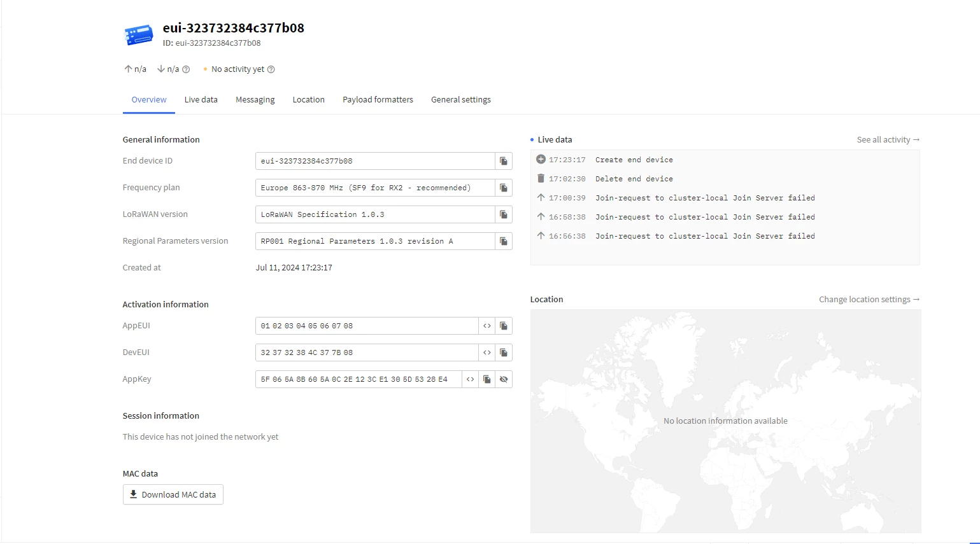
Task: Click the uplink count arrow n/a
Action: pyautogui.click(x=128, y=69)
